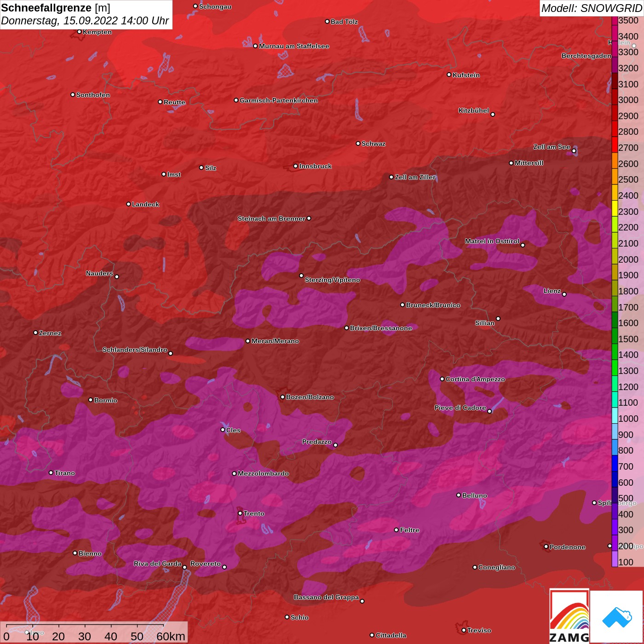Click the ZAMG logo
644x644 pixels.
tap(569, 616)
